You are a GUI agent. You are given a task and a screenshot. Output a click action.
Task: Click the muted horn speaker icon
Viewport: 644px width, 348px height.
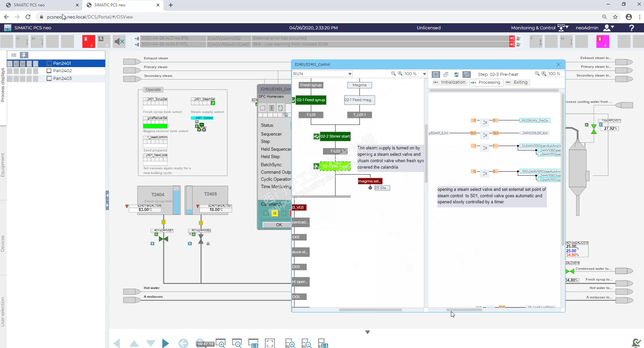click(x=119, y=41)
